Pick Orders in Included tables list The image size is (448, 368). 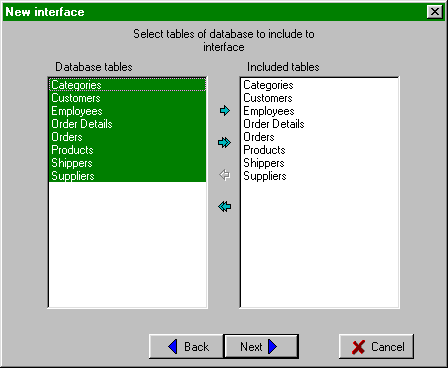tap(319, 137)
